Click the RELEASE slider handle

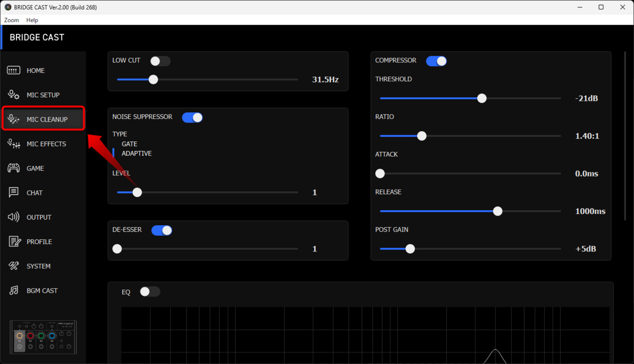coord(498,211)
